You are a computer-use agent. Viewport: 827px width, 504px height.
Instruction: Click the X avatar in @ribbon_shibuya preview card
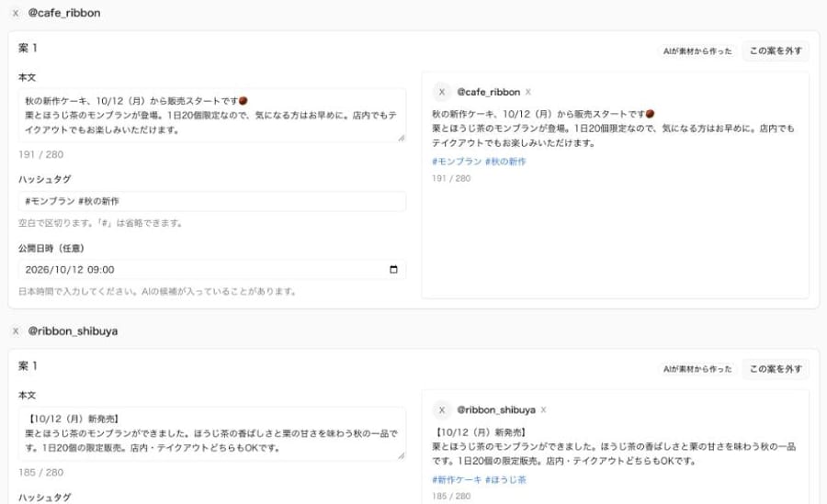tap(442, 409)
